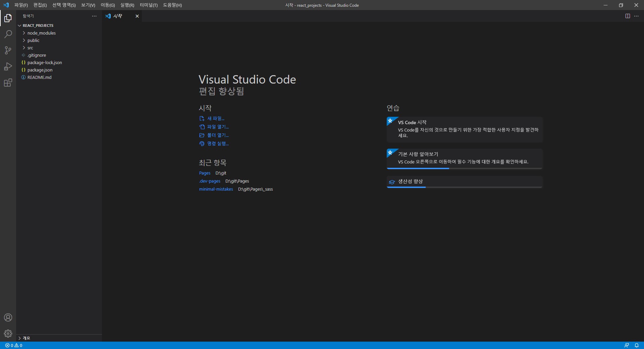The width and height of the screenshot is (644, 349).
Task: Open notifications bell in status bar
Action: pos(637,345)
